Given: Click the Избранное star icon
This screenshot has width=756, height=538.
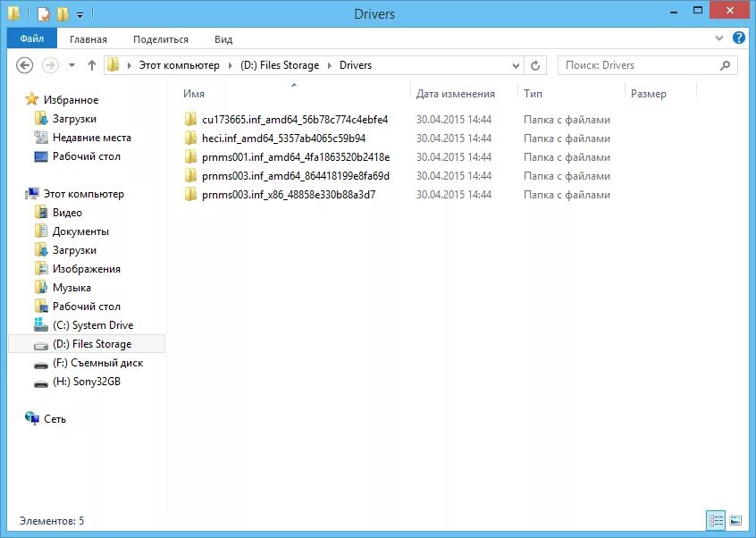Looking at the screenshot, I should (x=32, y=99).
